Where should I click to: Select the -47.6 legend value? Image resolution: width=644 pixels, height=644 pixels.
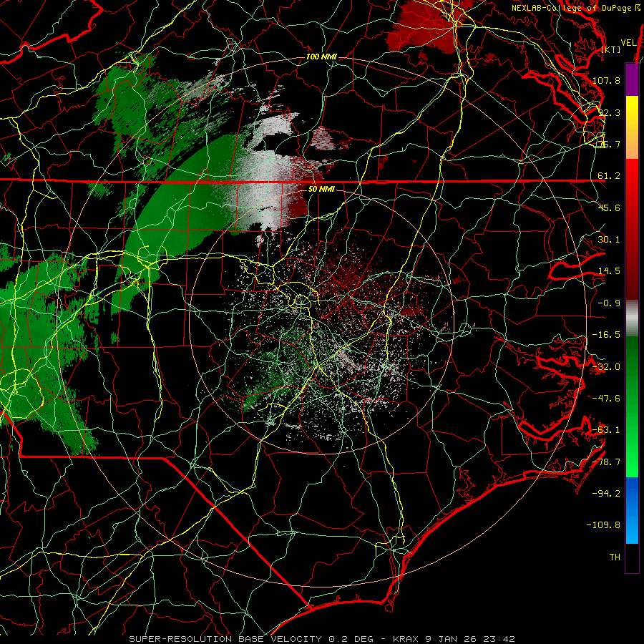coord(606,398)
